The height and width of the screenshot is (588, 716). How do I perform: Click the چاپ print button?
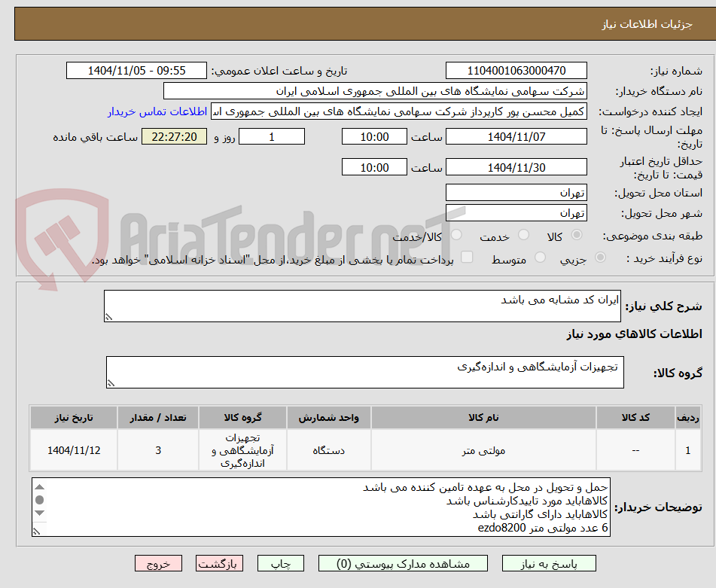pos(280,562)
